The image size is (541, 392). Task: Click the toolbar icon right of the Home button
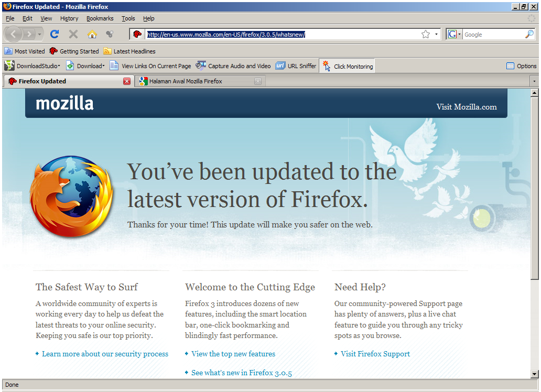coord(110,34)
